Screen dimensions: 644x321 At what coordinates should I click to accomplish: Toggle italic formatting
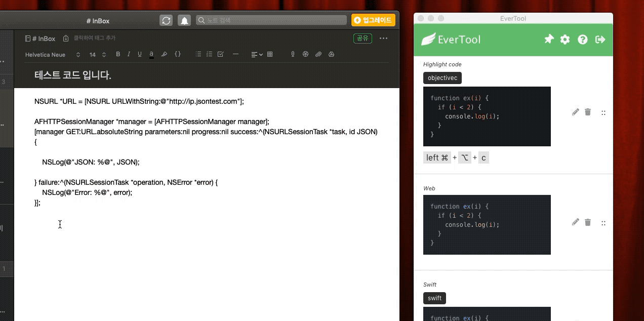click(129, 54)
